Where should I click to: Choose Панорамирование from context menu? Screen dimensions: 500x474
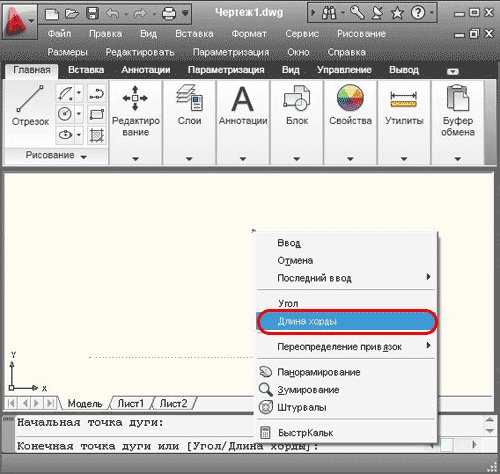click(345, 372)
